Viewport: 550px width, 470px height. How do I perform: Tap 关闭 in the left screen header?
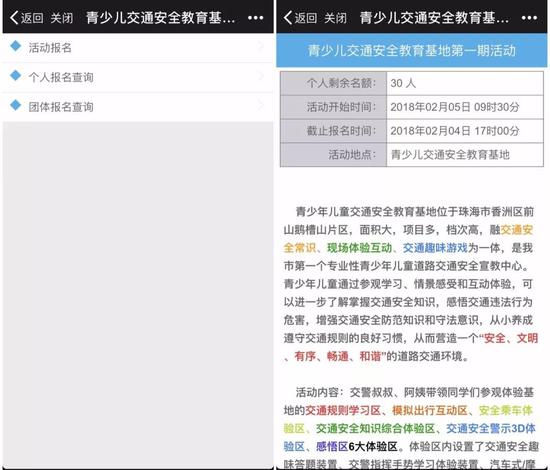pos(62,18)
